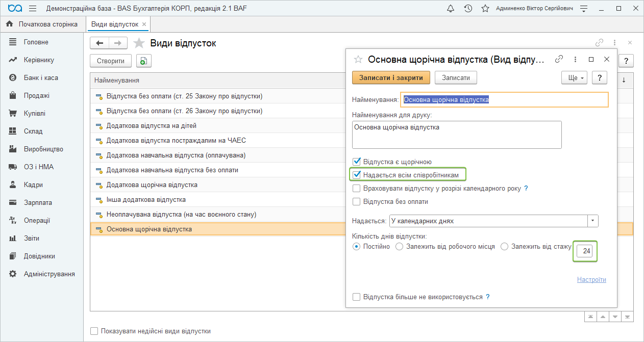Open the Зарплата section in sidebar

pos(38,202)
